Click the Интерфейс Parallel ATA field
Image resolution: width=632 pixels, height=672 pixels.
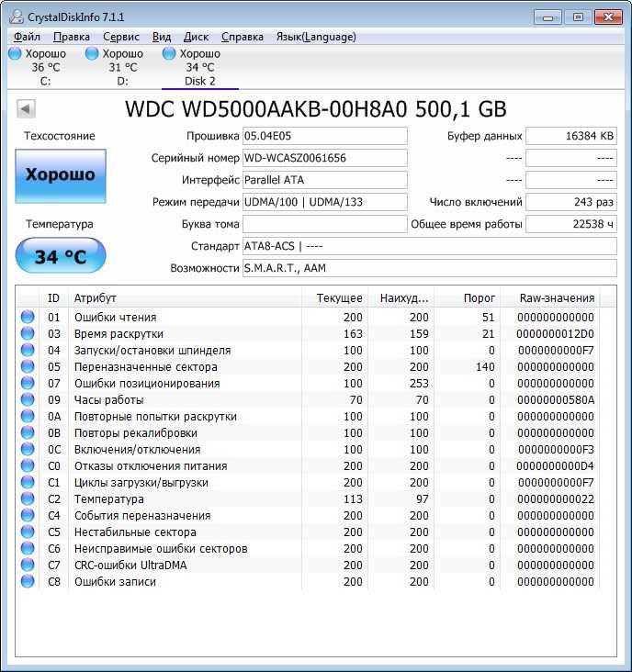coord(324,180)
